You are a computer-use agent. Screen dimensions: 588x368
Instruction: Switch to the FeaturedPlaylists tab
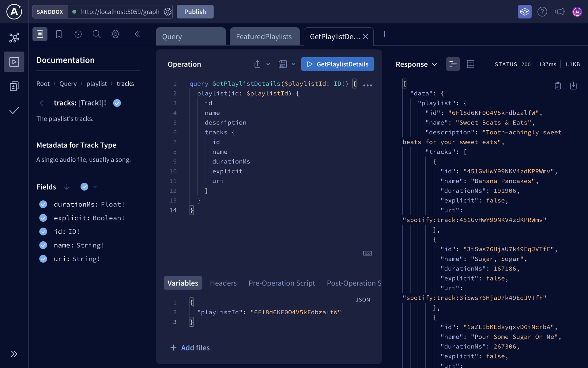tap(264, 36)
